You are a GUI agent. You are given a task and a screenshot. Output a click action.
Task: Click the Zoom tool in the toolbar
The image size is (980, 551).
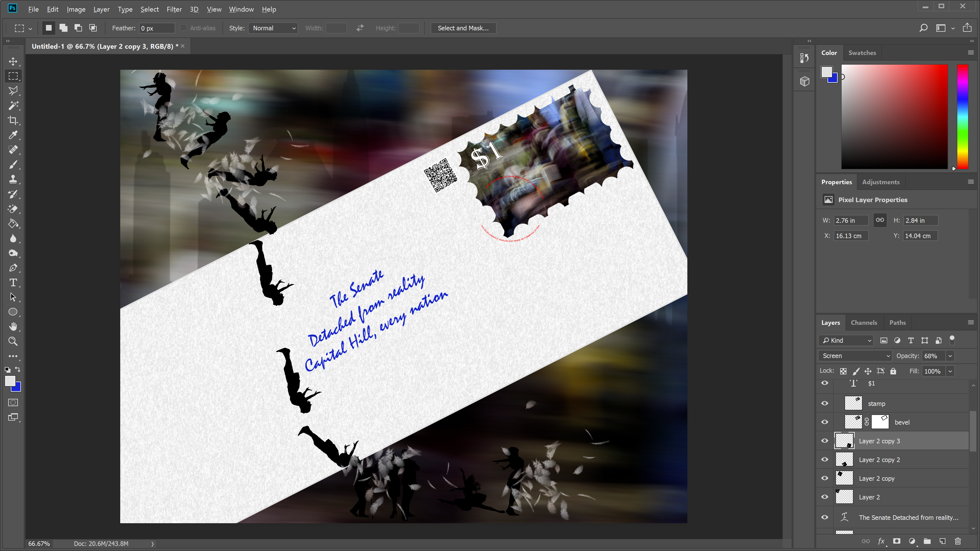point(13,342)
